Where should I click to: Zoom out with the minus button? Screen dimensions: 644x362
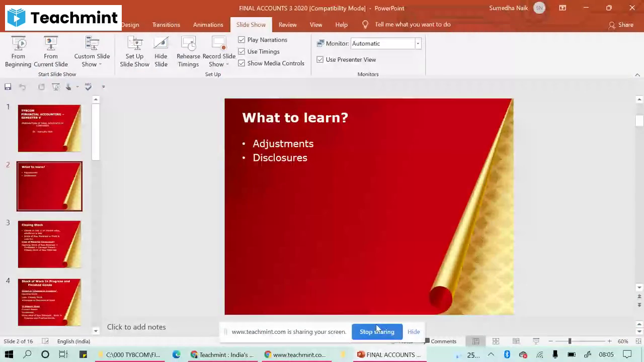550,341
